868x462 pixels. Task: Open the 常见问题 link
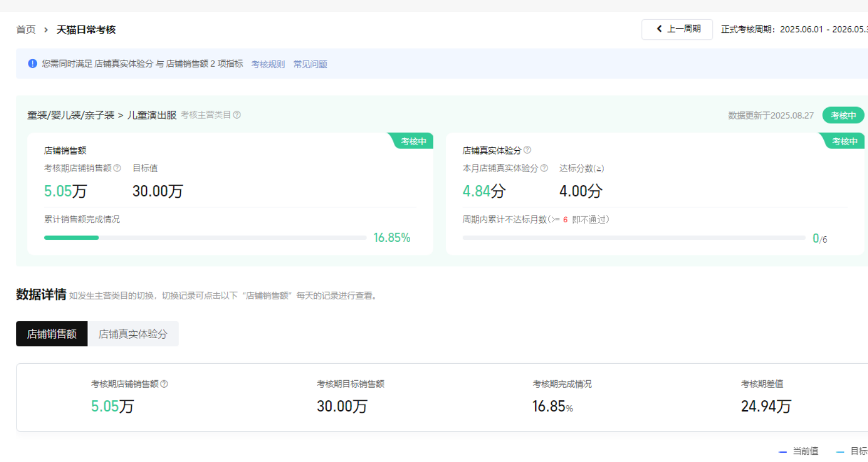[310, 64]
